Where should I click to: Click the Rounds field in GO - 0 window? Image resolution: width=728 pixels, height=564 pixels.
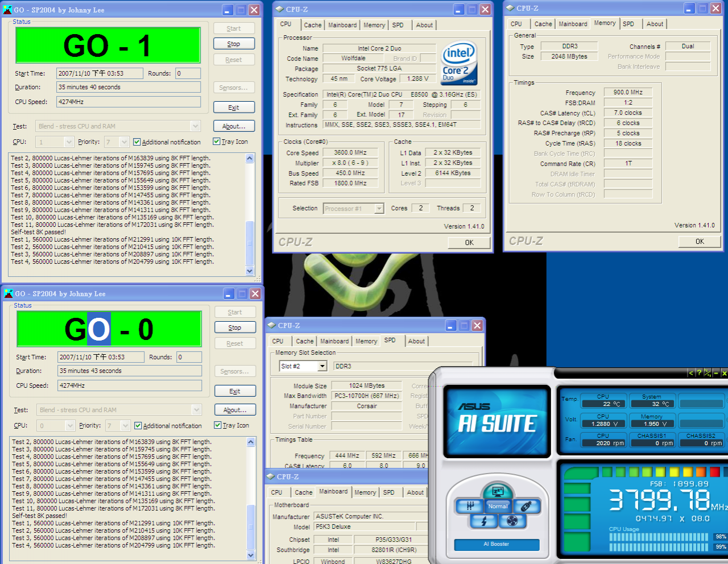[189, 357]
